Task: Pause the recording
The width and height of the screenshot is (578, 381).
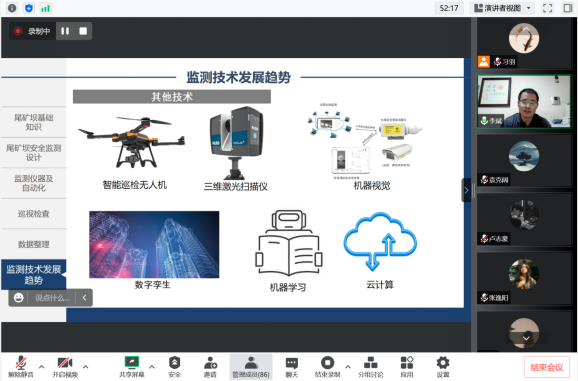Action: point(65,31)
